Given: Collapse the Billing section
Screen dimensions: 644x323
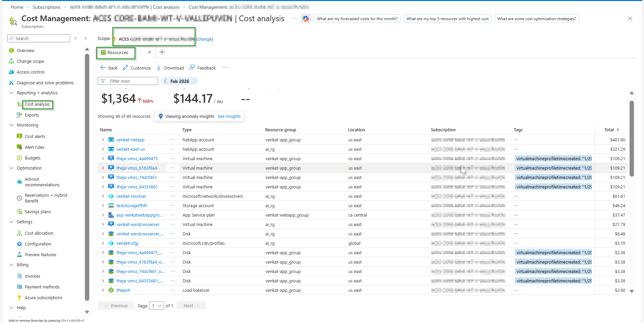Looking at the screenshot, I should (x=11, y=265).
